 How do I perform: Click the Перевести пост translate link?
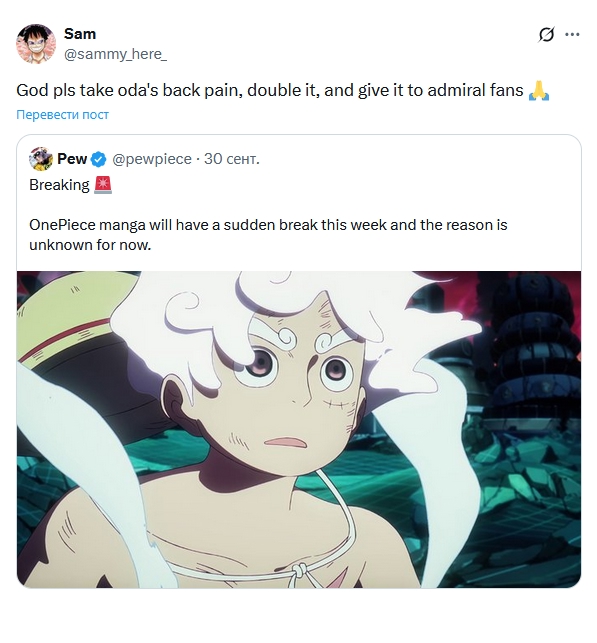pos(62,114)
